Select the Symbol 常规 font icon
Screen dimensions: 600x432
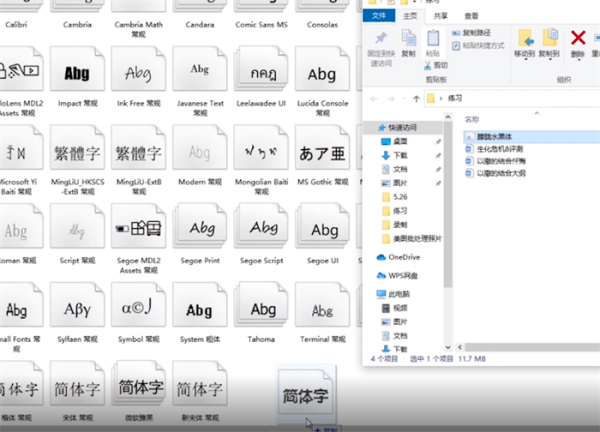point(139,305)
